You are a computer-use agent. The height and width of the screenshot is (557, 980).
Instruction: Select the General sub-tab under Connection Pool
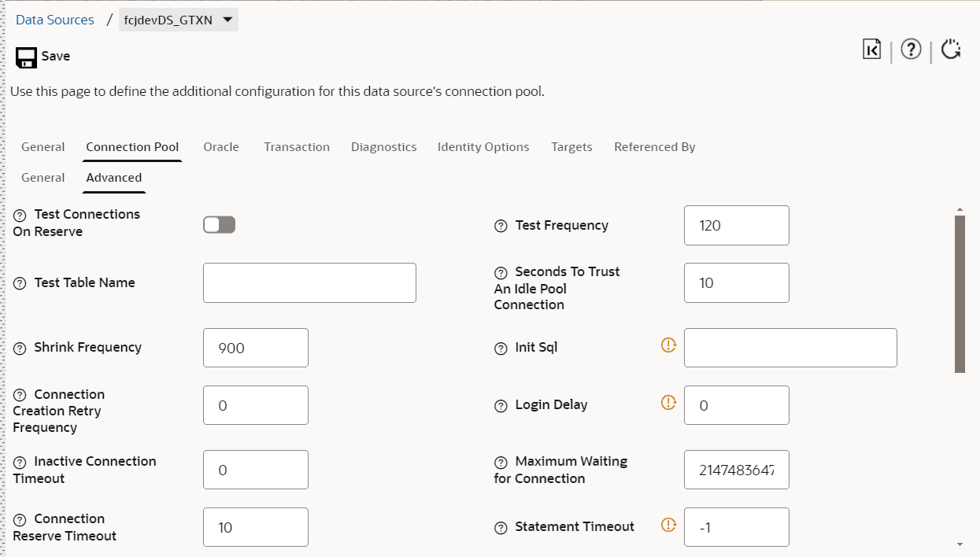43,178
